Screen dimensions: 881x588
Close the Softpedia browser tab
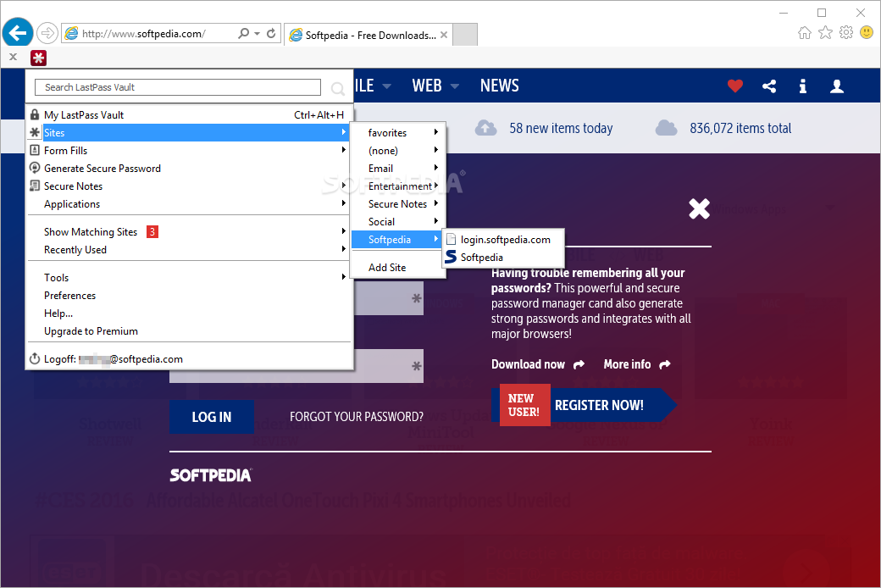(x=444, y=35)
